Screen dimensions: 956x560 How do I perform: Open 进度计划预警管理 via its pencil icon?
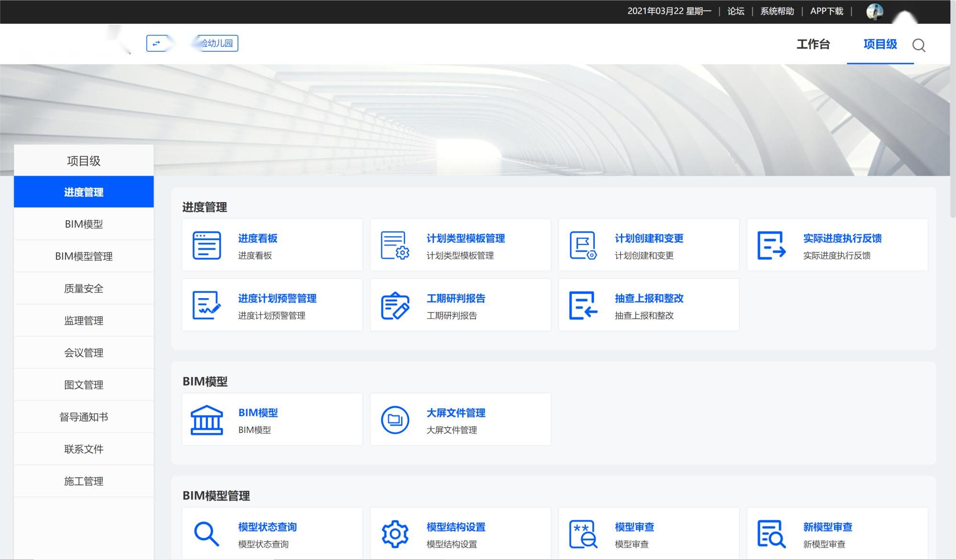point(207,305)
